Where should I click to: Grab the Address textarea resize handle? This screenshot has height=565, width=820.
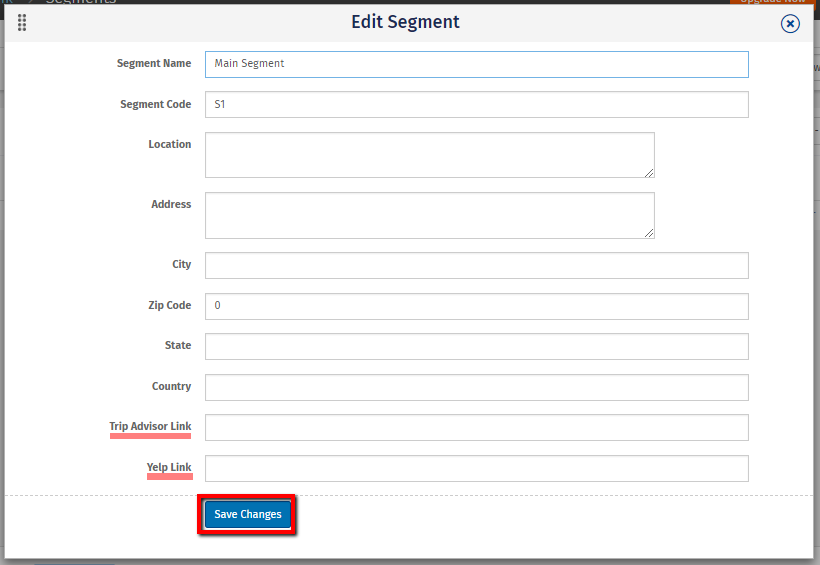coord(649,232)
